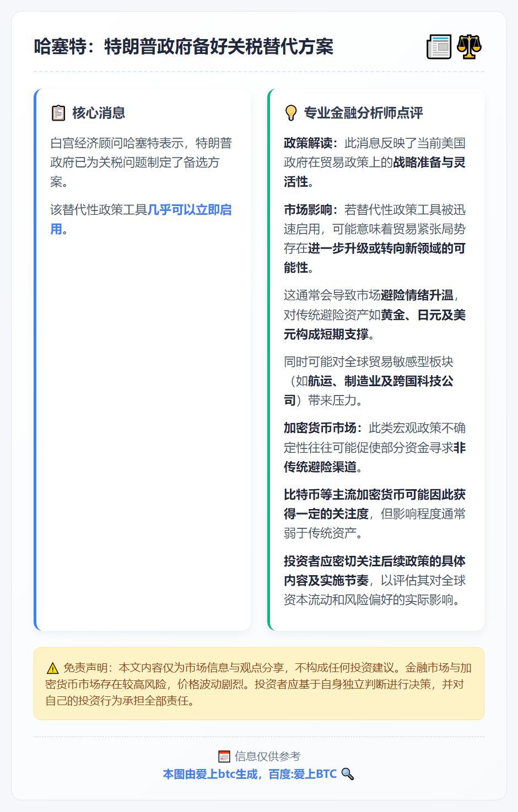Click the calendar icon beside 信息仅供参考
518x812 pixels.
click(x=224, y=756)
